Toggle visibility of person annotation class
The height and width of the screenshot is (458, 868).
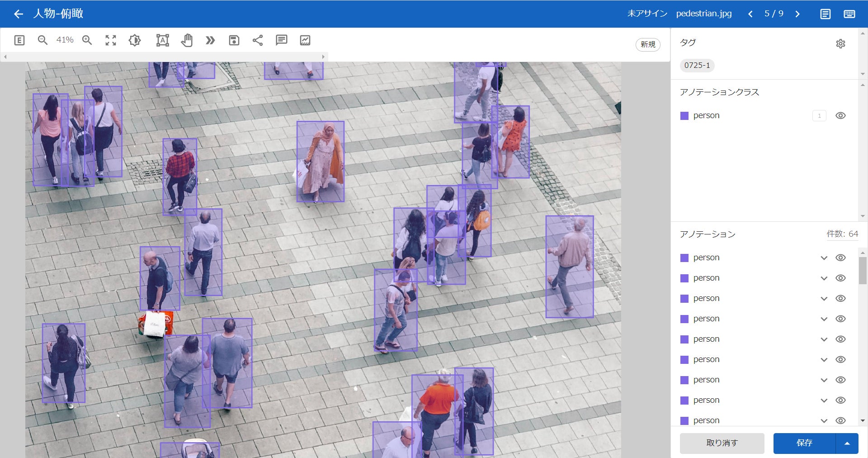(x=840, y=115)
